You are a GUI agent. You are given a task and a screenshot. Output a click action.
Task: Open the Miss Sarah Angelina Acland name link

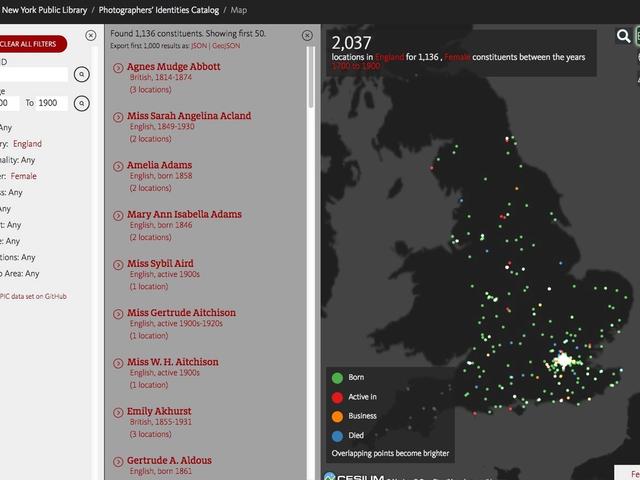(189, 116)
